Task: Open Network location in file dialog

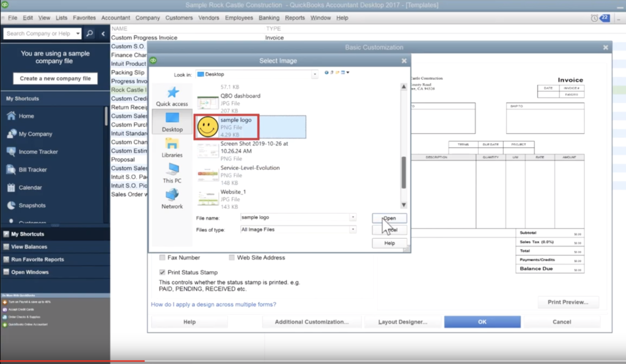Action: [x=172, y=199]
